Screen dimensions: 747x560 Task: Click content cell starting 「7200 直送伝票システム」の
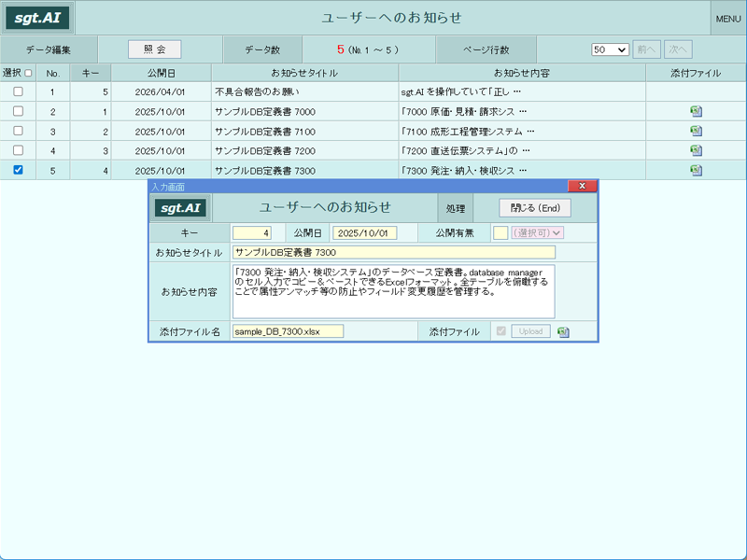[x=522, y=150]
